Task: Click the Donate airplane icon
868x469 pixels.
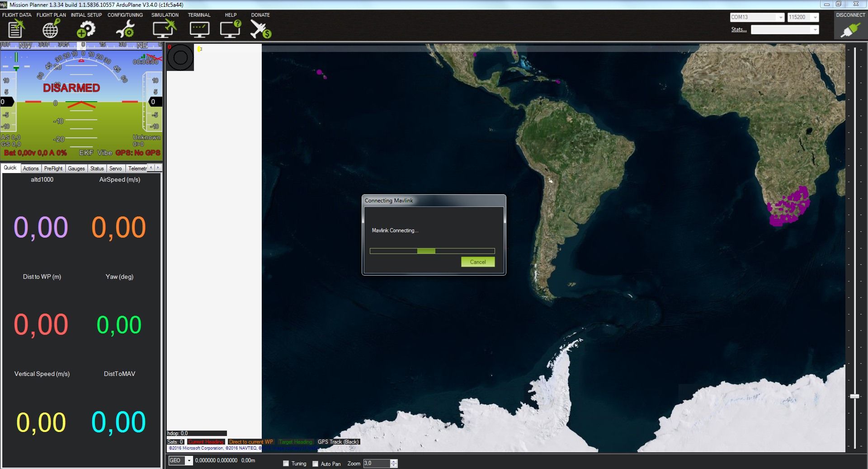Action: pos(260,29)
